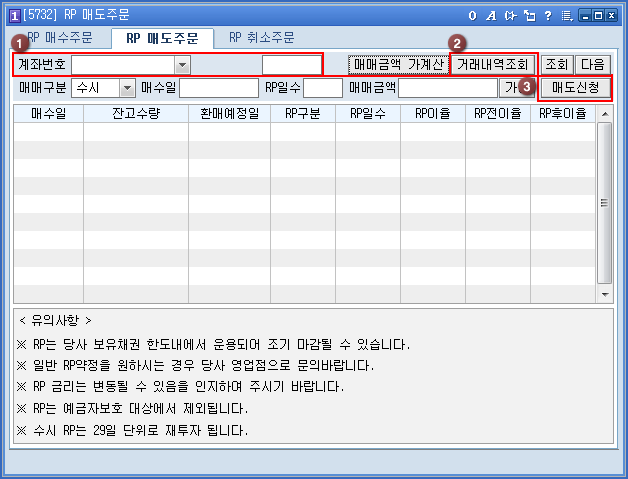The image size is (628, 479).
Task: Click the 조회 button
Action: tap(556, 65)
